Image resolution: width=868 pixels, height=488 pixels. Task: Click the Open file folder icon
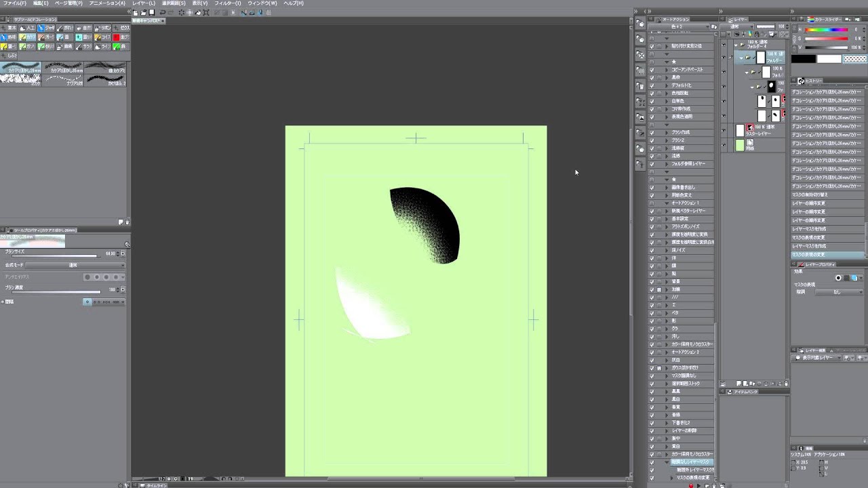(144, 12)
